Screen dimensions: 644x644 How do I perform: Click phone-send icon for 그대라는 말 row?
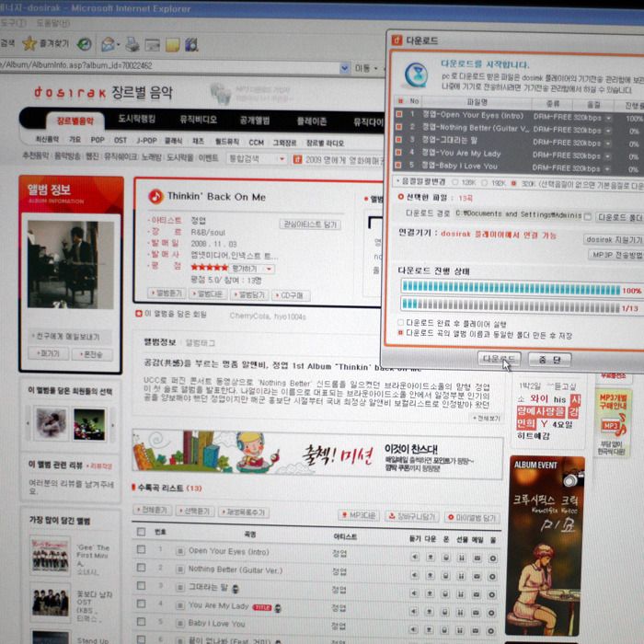click(x=445, y=594)
